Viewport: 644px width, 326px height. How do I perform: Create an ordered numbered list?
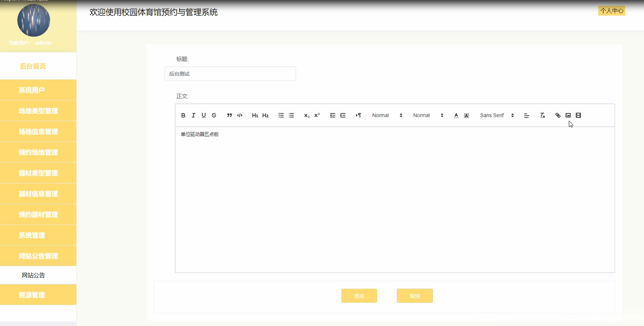281,115
